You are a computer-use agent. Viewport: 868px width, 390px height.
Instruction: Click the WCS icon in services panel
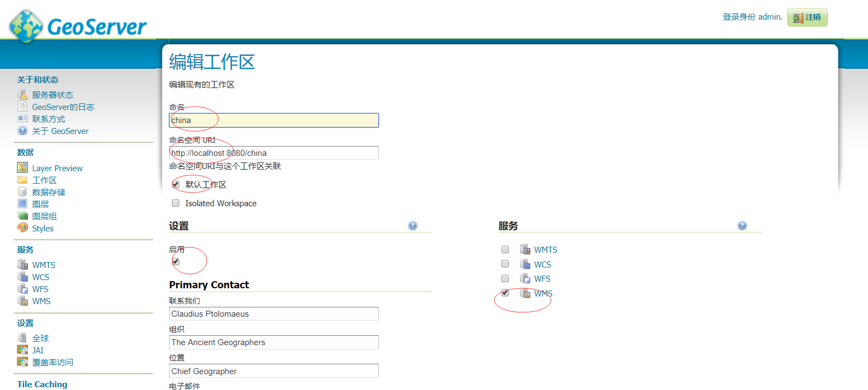tap(525, 264)
